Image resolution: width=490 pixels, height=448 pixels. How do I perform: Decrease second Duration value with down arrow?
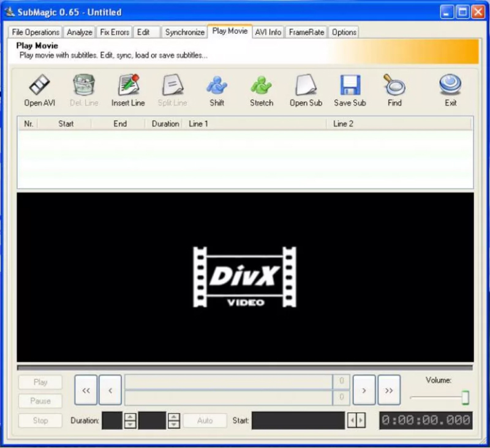tap(174, 424)
